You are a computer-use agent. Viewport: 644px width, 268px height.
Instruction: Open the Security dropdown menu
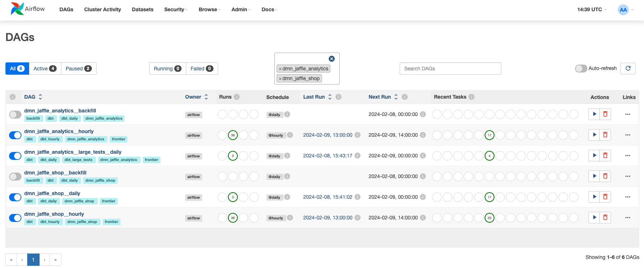[x=176, y=9]
